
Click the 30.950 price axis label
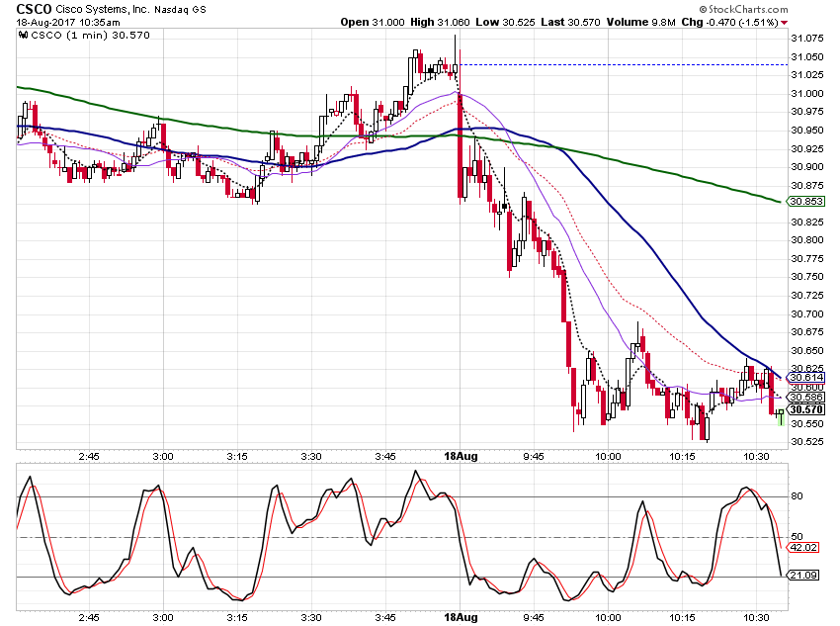click(807, 131)
